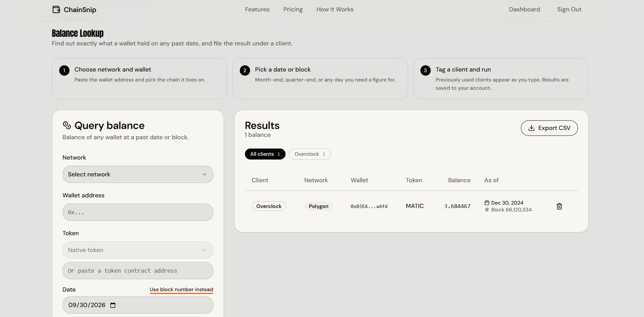Open the Features nav item
The height and width of the screenshot is (317, 644).
(x=257, y=9)
